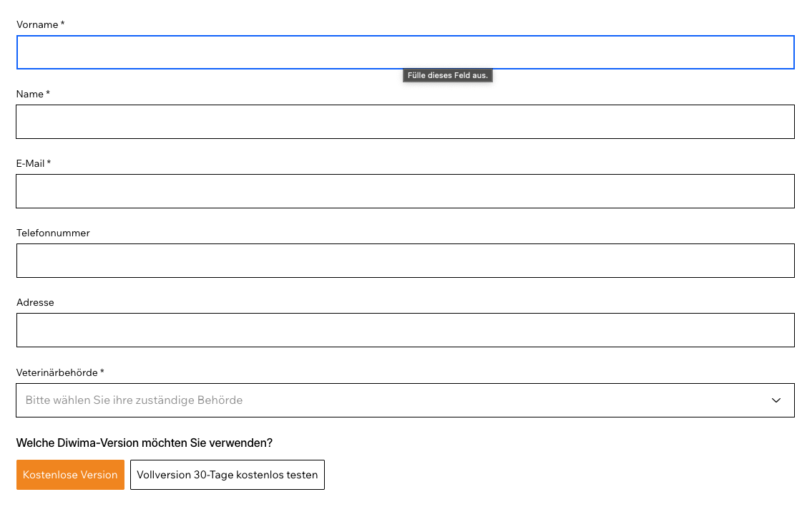Click the Veterinärbehörde label
Screen dimensions: 812x507
click(57, 372)
